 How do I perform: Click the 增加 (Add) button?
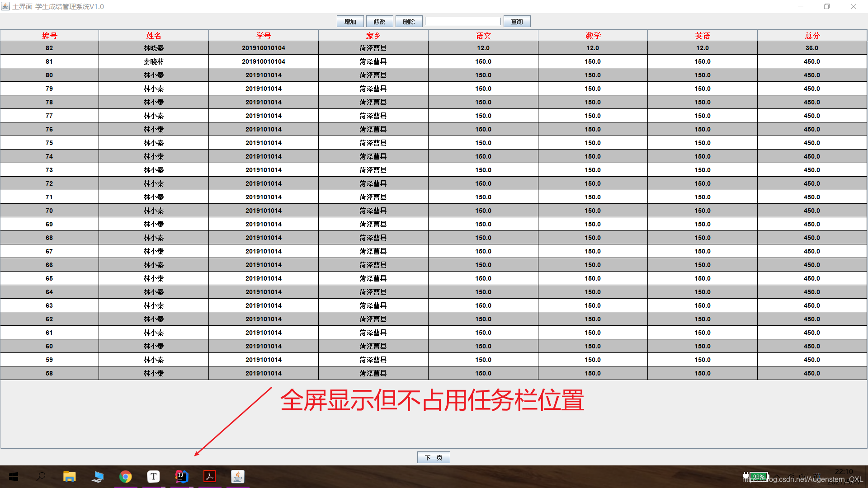point(350,22)
